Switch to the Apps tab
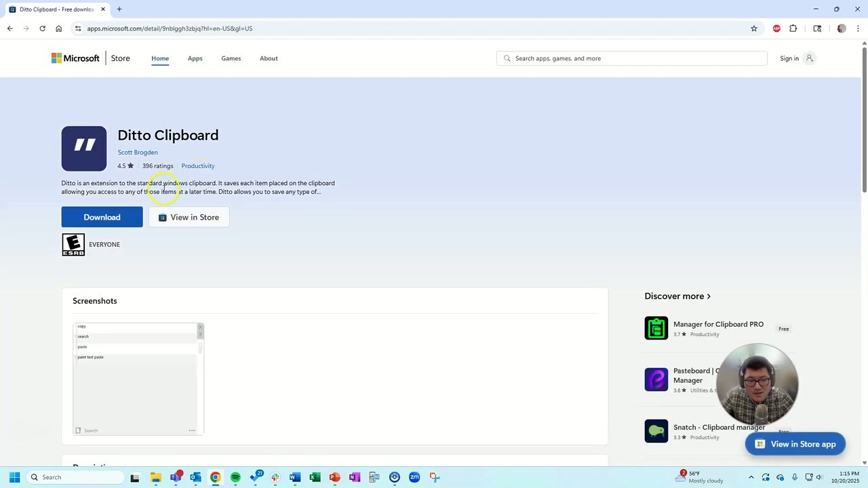 [195, 58]
